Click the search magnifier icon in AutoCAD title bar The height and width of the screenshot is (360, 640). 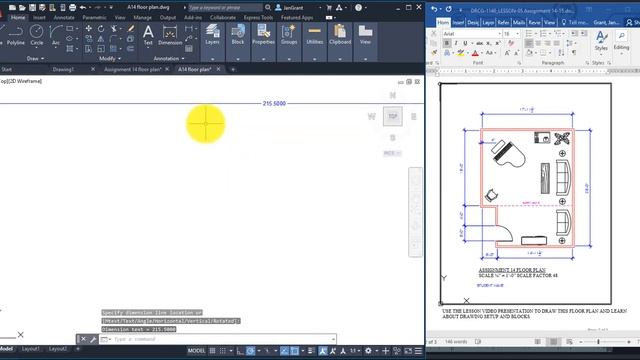(x=268, y=7)
